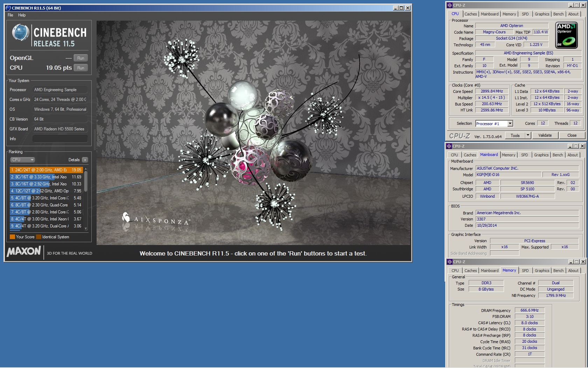Screen dimensions: 588x368
Task: Open CPU tab in bottom CPU-Z window
Action: pyautogui.click(x=455, y=271)
